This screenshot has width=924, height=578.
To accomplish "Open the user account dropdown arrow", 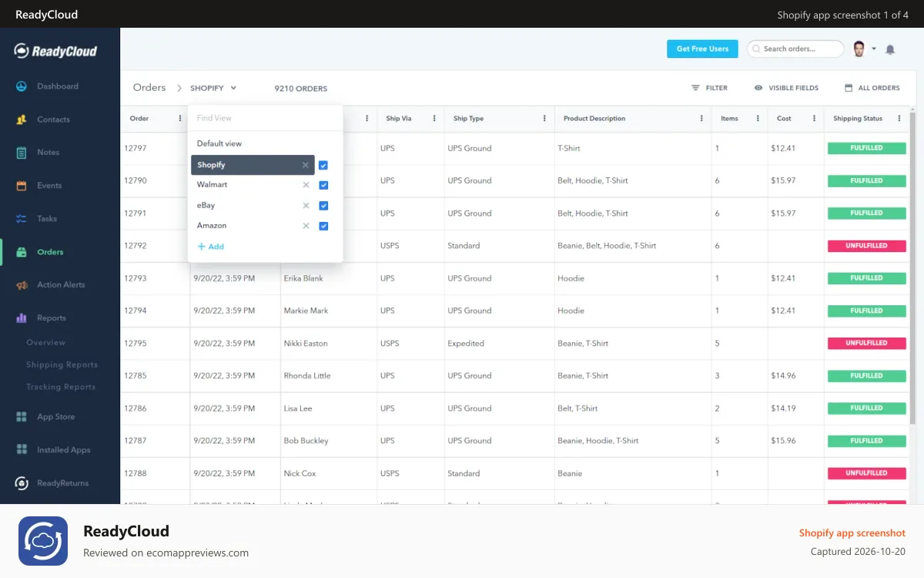I will tap(874, 49).
